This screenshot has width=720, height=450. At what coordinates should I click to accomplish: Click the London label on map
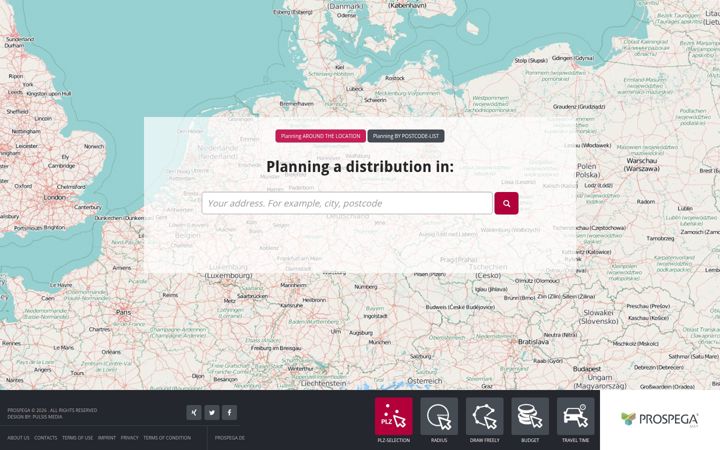pos(55,197)
